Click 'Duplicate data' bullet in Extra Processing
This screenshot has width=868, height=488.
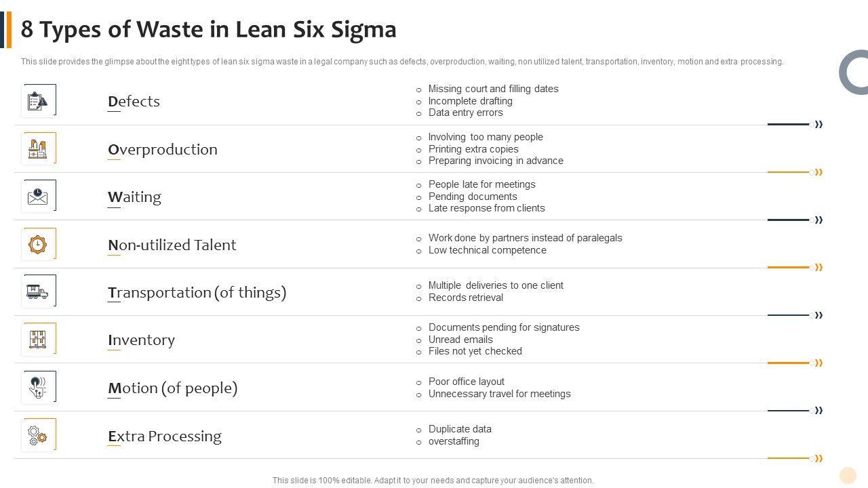click(460, 429)
